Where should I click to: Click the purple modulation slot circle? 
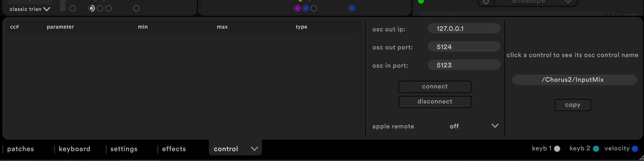point(297,9)
